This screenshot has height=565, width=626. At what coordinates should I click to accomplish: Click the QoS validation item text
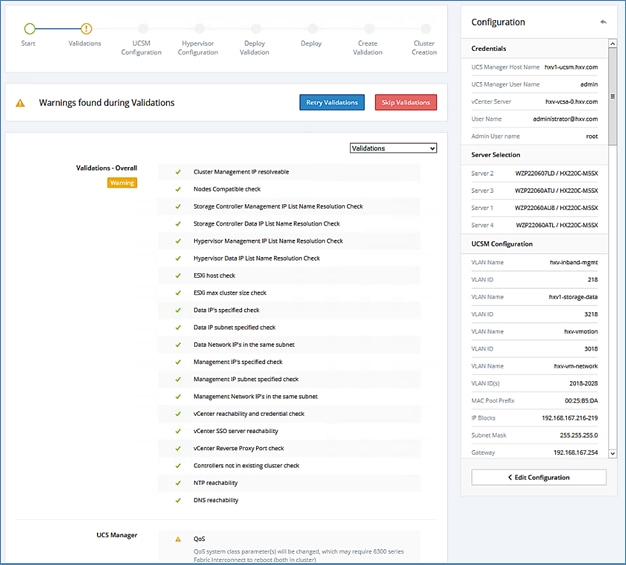tap(199, 539)
